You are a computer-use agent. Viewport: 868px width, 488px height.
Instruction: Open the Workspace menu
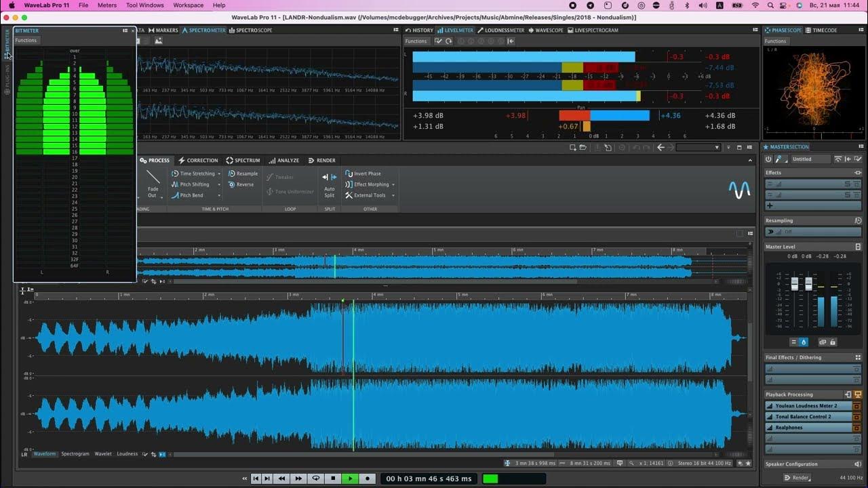click(x=189, y=5)
